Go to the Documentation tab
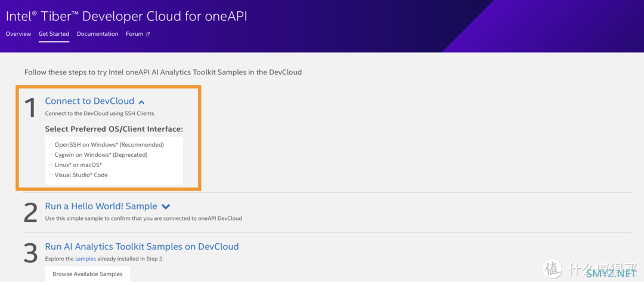The image size is (644, 285). (x=97, y=33)
